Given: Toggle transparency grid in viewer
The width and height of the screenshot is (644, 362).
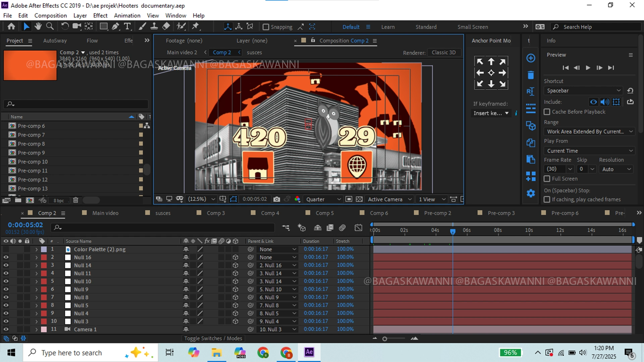Looking at the screenshot, I should [x=359, y=199].
